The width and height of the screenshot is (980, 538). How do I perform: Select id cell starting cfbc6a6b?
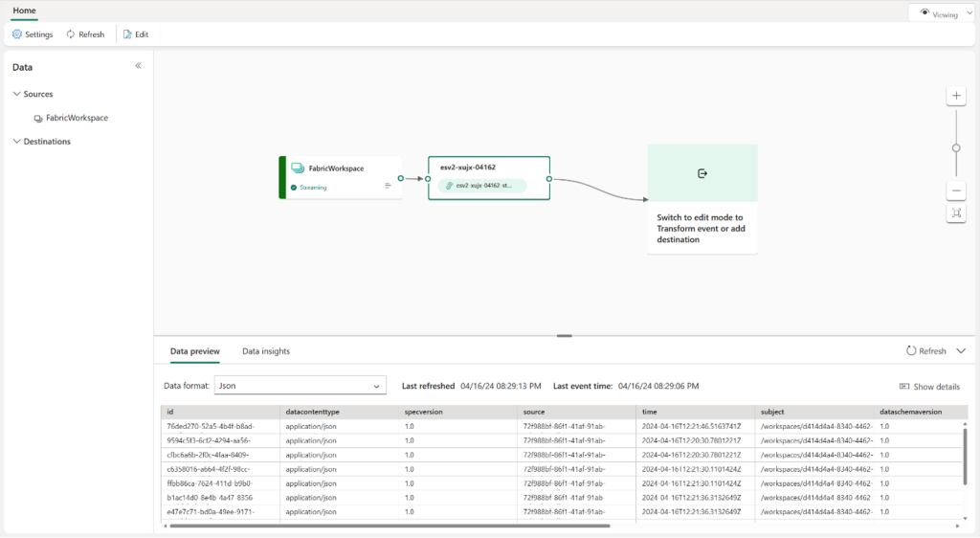click(x=220, y=455)
